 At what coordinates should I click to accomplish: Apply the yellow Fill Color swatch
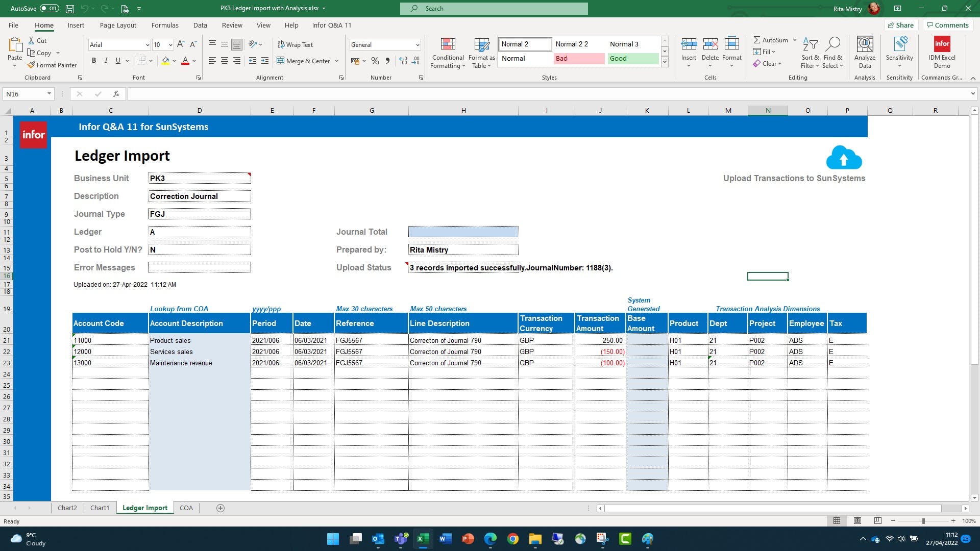(165, 61)
